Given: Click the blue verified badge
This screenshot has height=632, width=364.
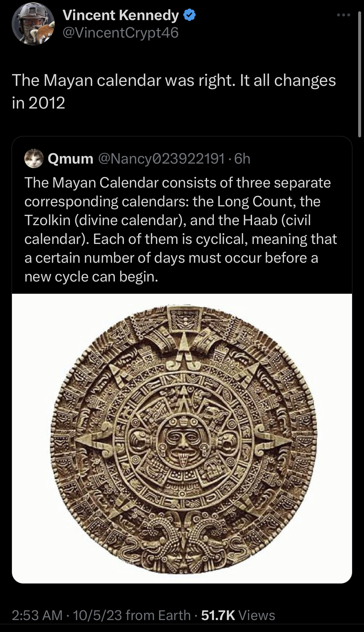Looking at the screenshot, I should tap(189, 15).
